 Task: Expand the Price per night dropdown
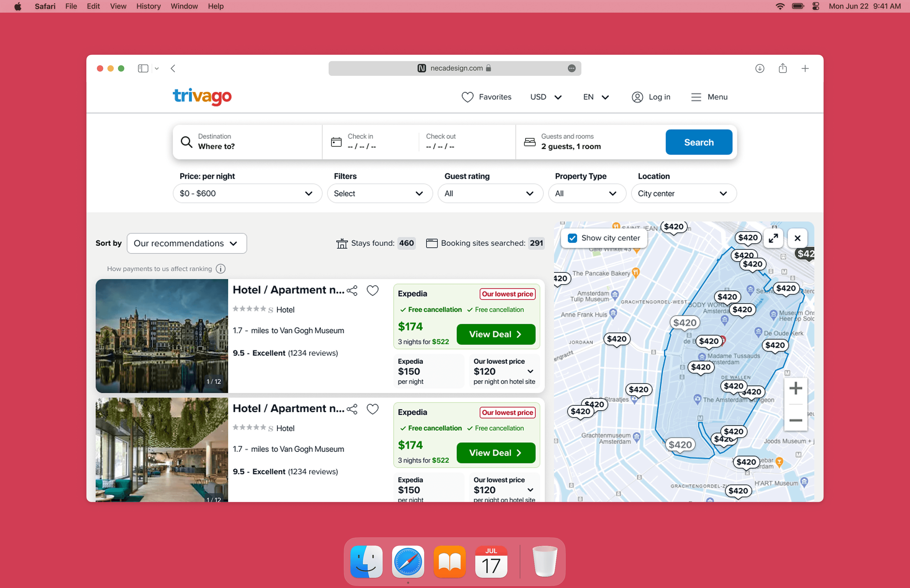click(x=248, y=193)
